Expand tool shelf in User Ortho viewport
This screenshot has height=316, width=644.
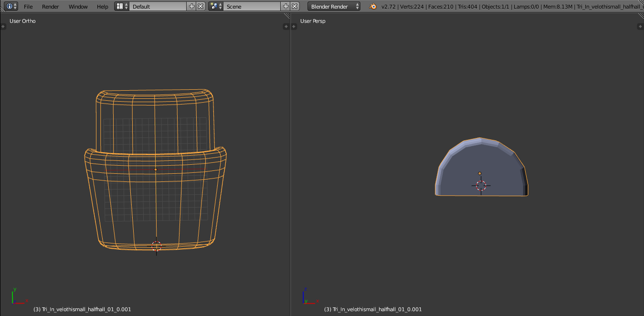pyautogui.click(x=3, y=27)
